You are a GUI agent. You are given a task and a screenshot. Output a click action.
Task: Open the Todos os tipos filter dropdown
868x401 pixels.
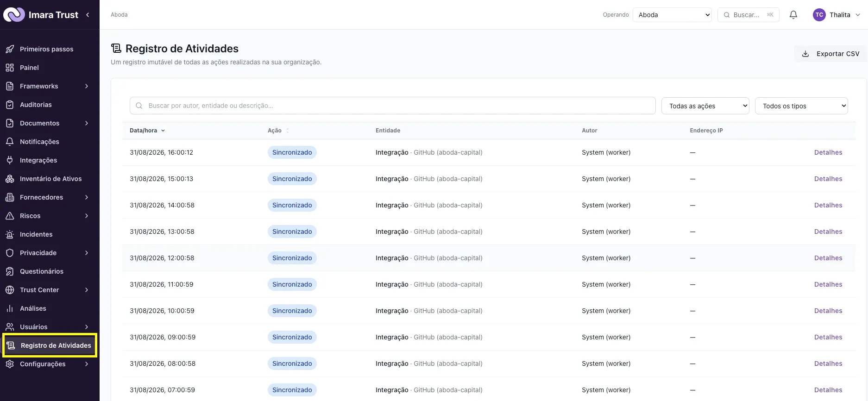point(801,106)
